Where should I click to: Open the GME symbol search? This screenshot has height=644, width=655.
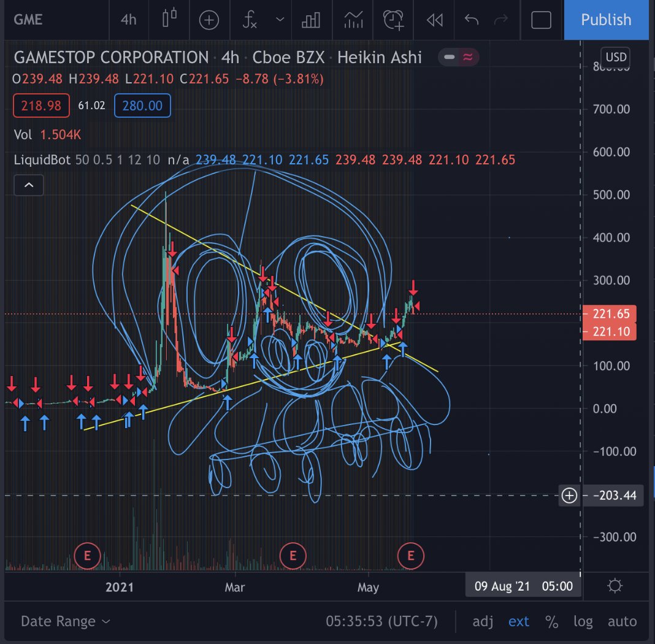[28, 20]
